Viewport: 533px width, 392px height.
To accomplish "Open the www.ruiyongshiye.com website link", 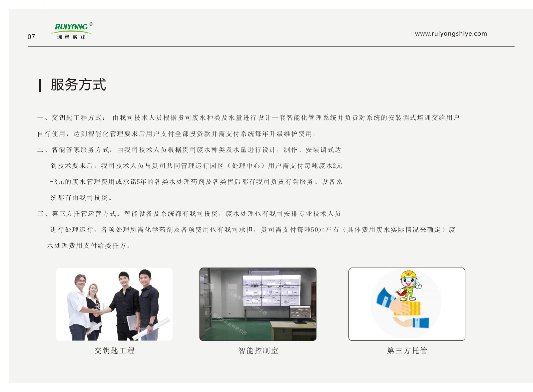I will (x=451, y=34).
